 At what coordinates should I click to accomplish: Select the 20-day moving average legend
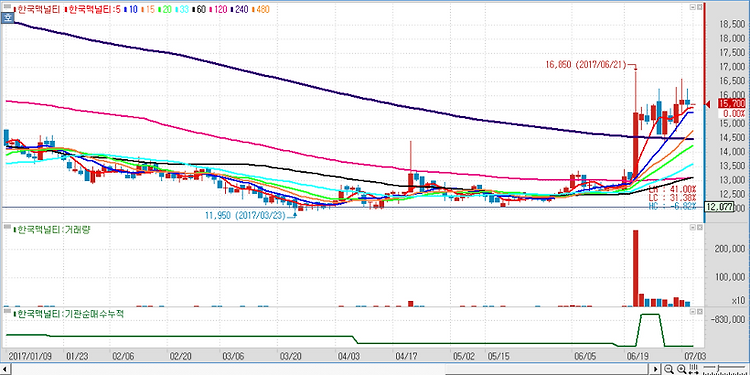tap(165, 9)
